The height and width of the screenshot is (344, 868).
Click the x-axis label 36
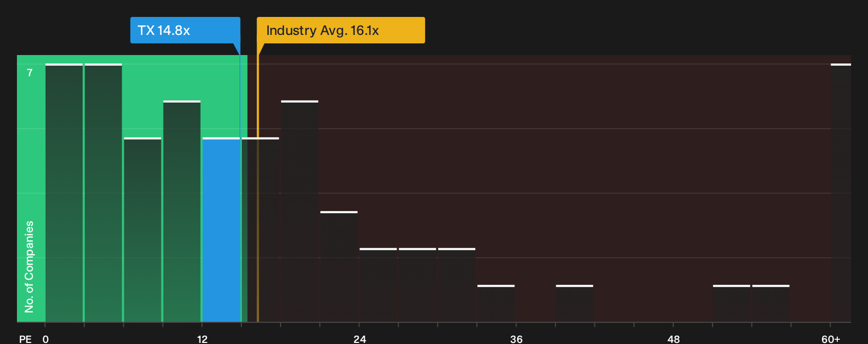click(517, 339)
